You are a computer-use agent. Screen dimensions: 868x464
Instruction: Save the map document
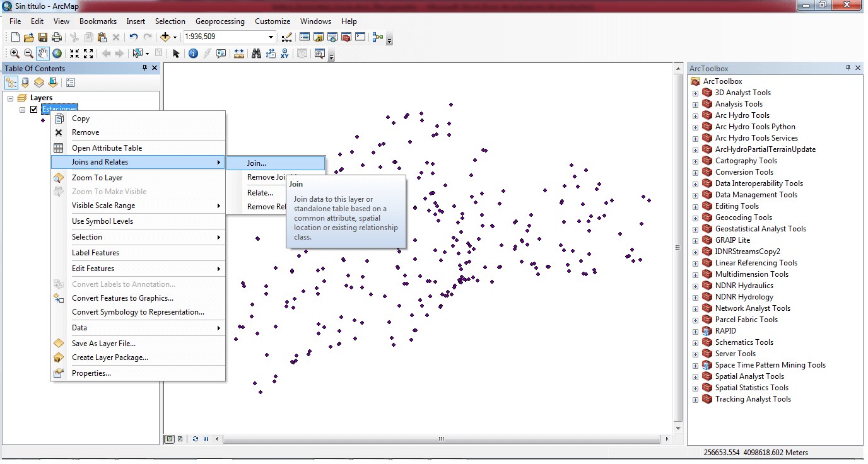43,37
